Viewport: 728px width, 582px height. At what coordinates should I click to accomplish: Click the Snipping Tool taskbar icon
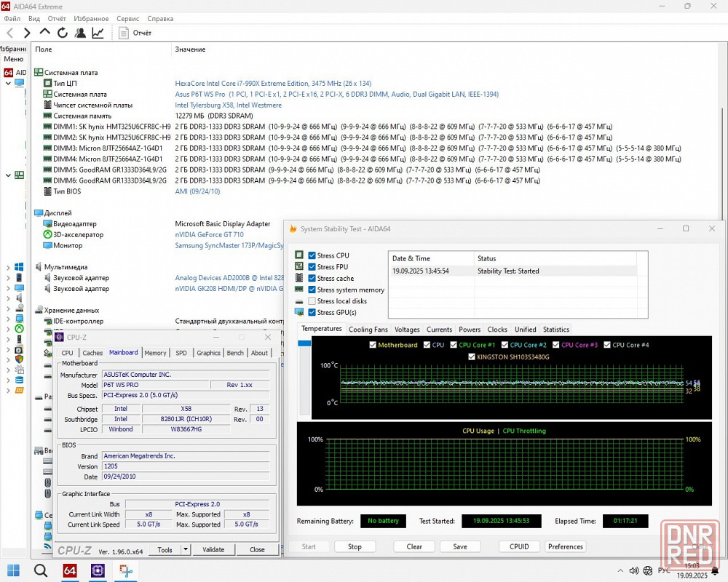pos(125,570)
